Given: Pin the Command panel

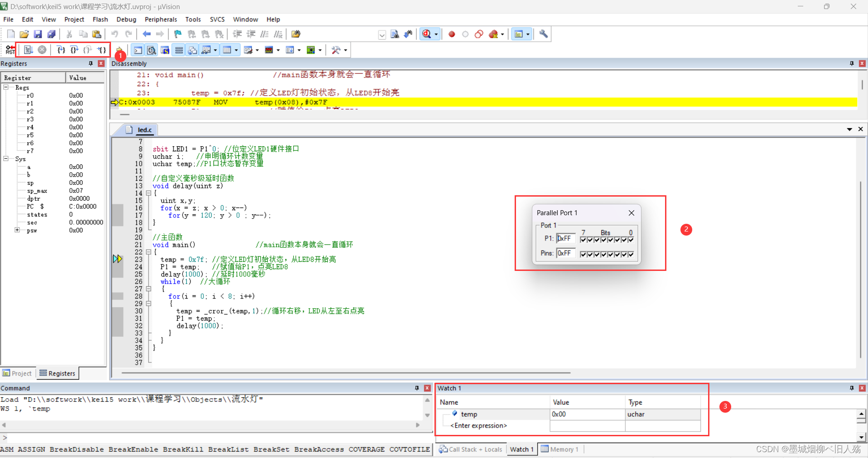Looking at the screenshot, I should [x=417, y=388].
